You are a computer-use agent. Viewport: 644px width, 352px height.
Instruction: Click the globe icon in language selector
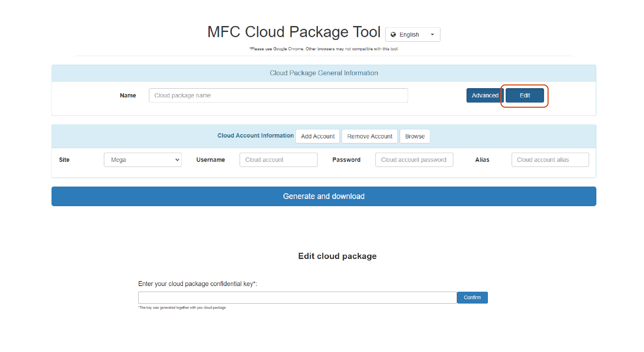393,35
